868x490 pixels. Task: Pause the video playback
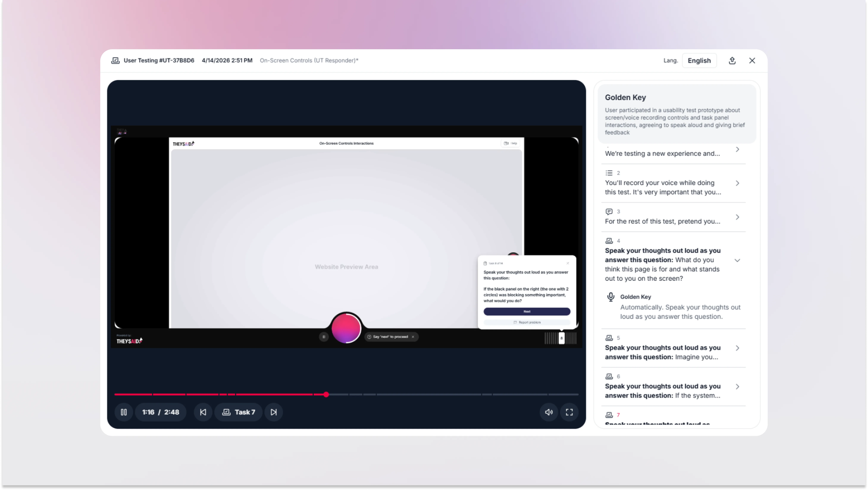(124, 412)
